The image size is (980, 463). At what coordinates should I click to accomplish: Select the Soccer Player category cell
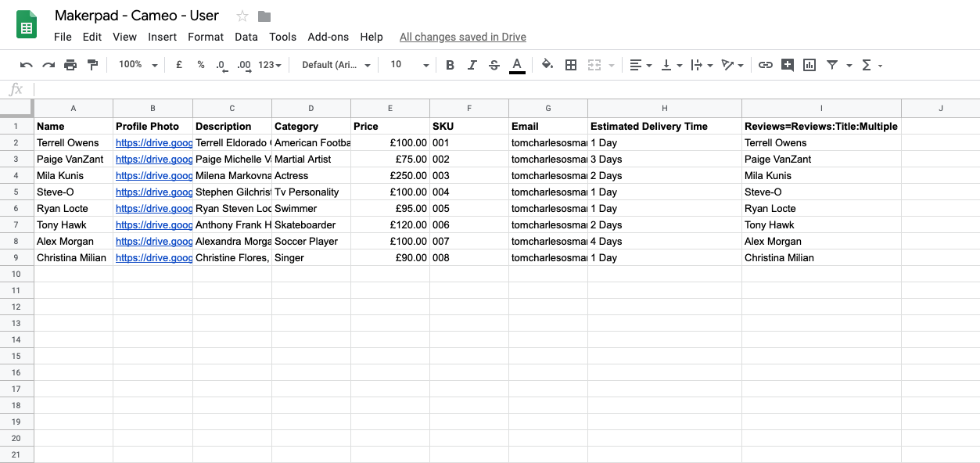click(x=311, y=241)
